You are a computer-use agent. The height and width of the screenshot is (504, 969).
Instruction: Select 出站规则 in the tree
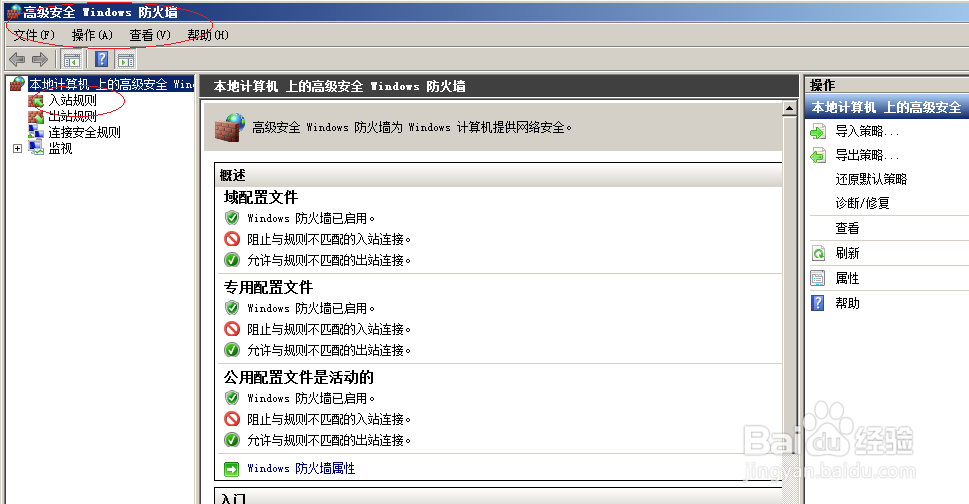click(72, 116)
